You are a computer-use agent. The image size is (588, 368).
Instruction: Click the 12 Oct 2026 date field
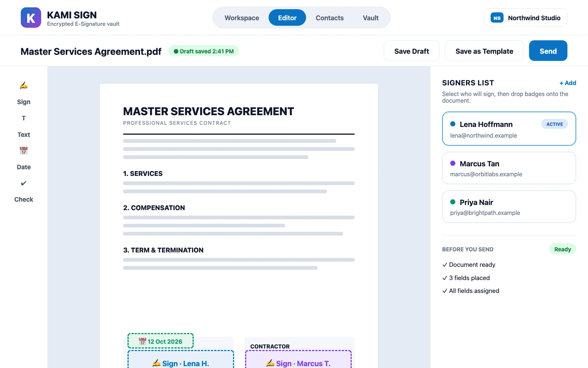click(x=161, y=341)
